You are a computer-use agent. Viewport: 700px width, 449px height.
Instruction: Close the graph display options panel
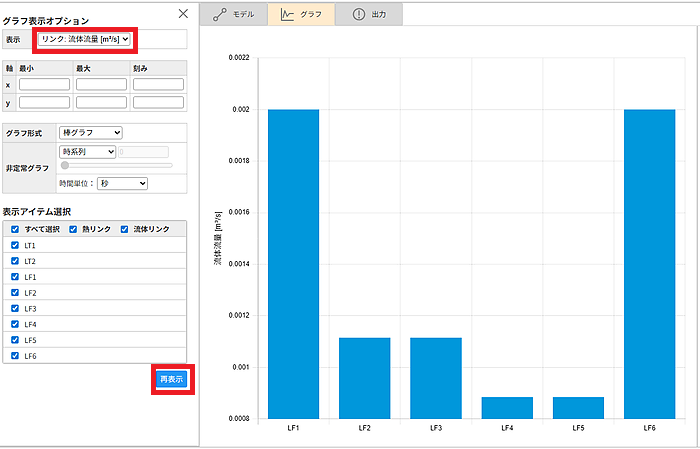point(182,13)
